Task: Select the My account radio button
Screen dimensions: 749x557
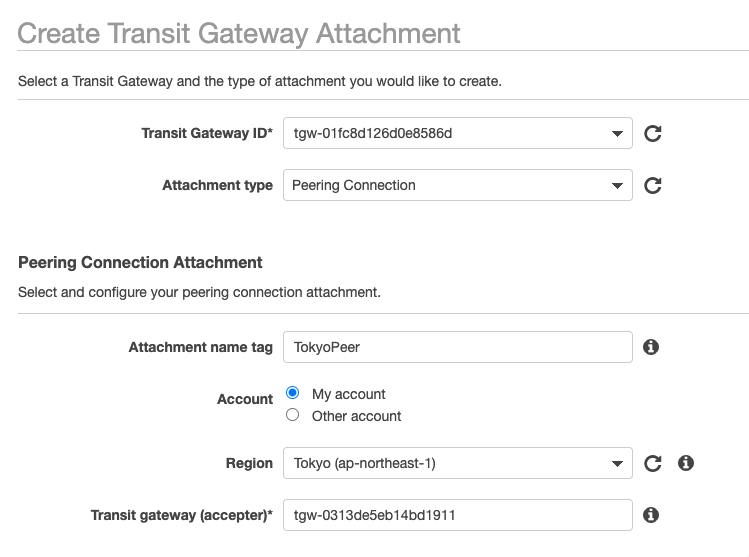Action: 292,393
